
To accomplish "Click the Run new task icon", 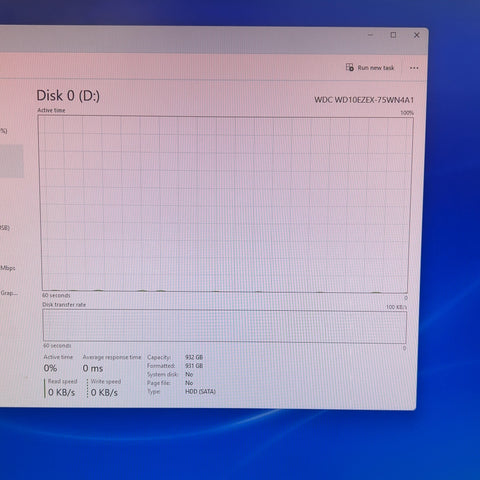I will point(349,67).
